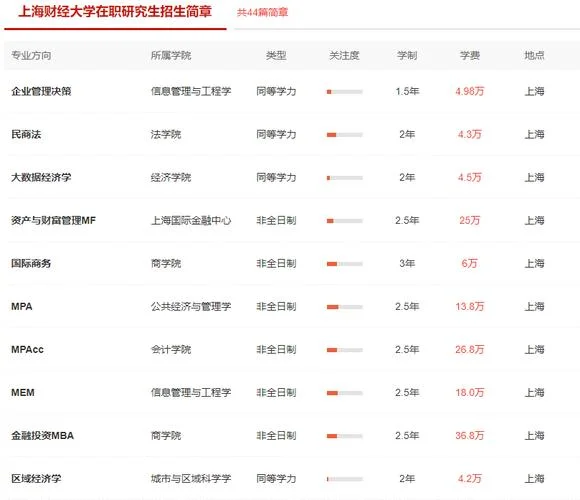
Task: Click 信息管理与工程学 in the MEM row
Action: 191,392
